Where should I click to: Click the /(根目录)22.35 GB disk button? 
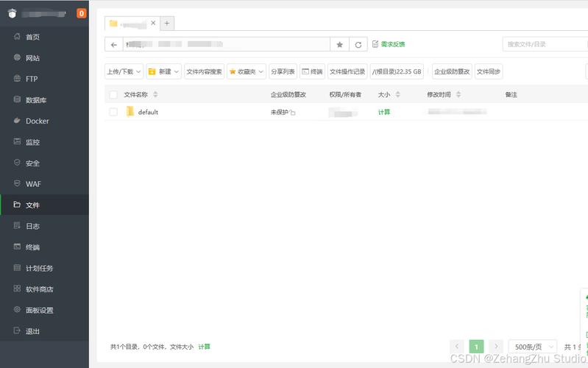[397, 71]
